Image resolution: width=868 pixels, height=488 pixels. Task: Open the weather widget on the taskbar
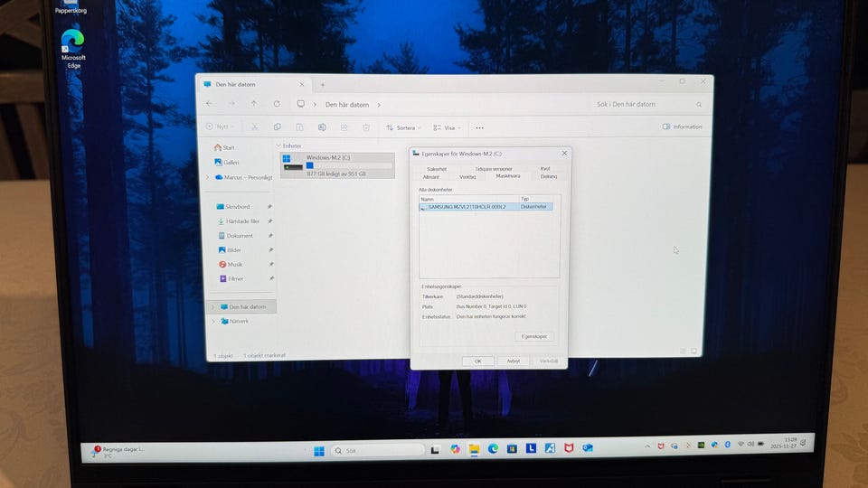tap(119, 452)
